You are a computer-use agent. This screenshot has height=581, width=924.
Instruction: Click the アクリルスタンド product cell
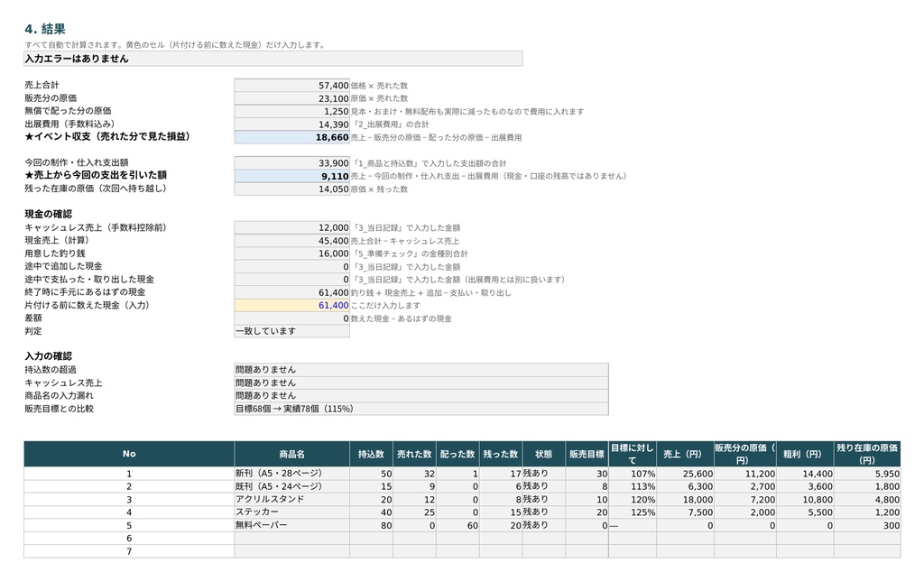(x=291, y=499)
